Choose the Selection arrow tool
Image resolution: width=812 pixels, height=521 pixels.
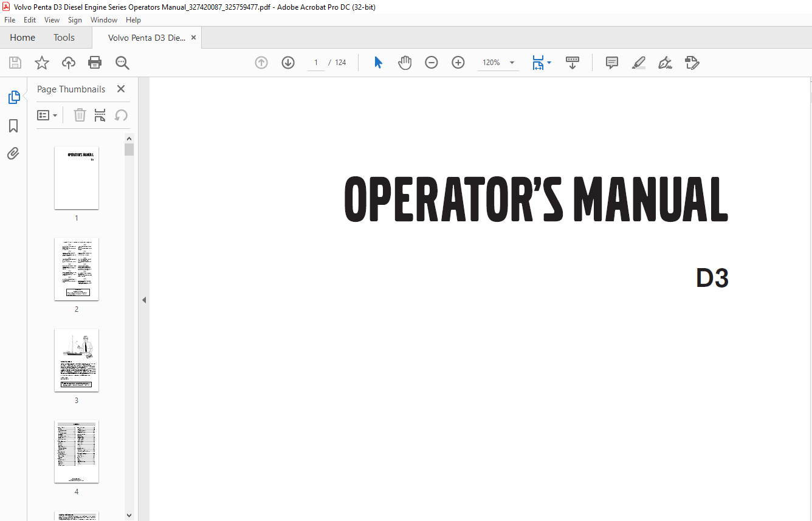point(378,63)
